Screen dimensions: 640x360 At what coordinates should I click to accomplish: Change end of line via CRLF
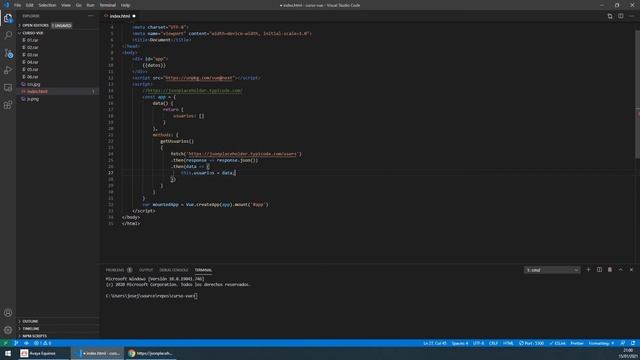pyautogui.click(x=493, y=343)
